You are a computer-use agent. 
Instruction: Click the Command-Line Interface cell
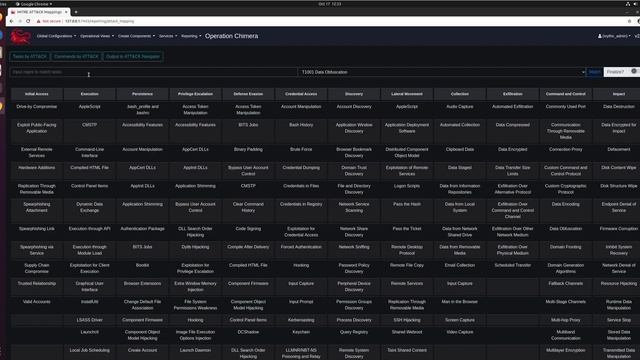pos(89,152)
